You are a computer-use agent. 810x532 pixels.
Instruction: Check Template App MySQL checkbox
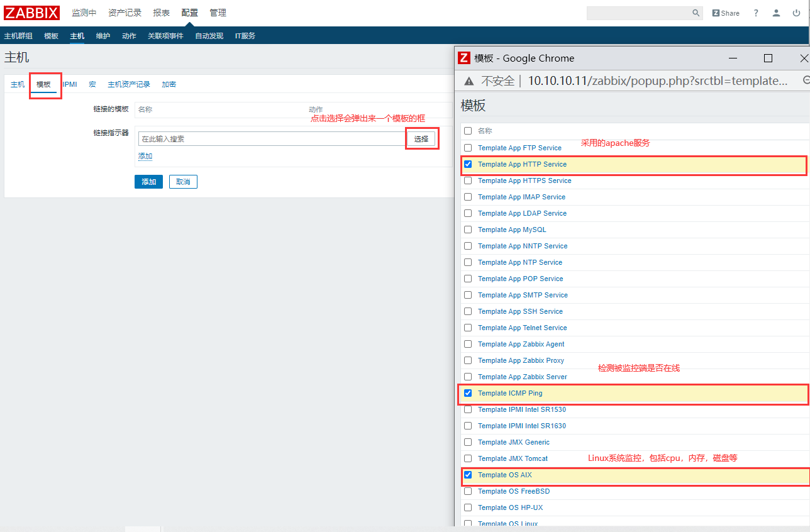[467, 230]
